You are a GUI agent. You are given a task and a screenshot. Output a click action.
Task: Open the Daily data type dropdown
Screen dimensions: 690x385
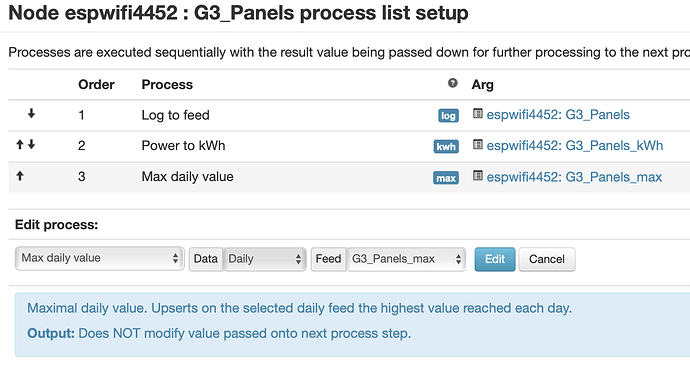(264, 259)
